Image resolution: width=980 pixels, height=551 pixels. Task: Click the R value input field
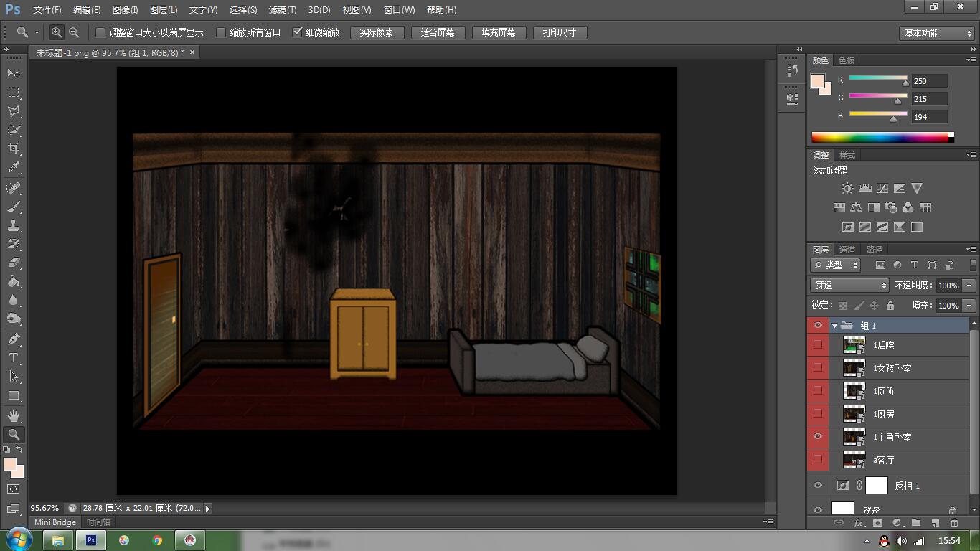929,81
